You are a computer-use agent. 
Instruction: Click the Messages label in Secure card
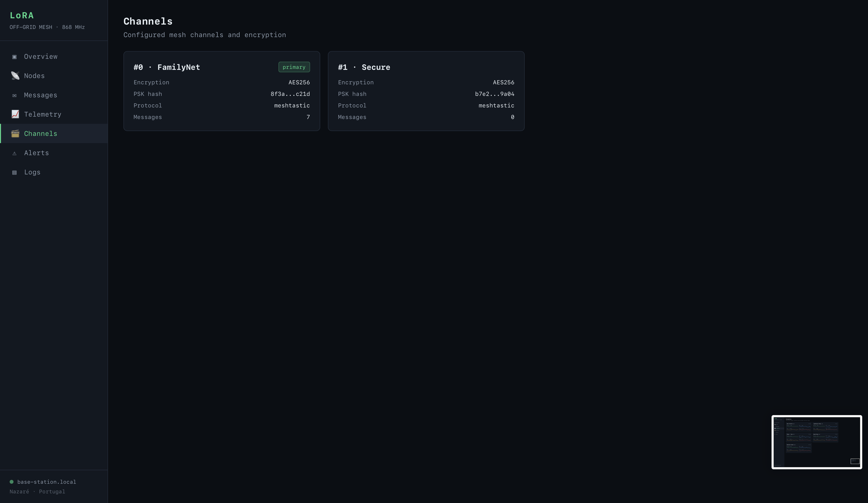352,117
